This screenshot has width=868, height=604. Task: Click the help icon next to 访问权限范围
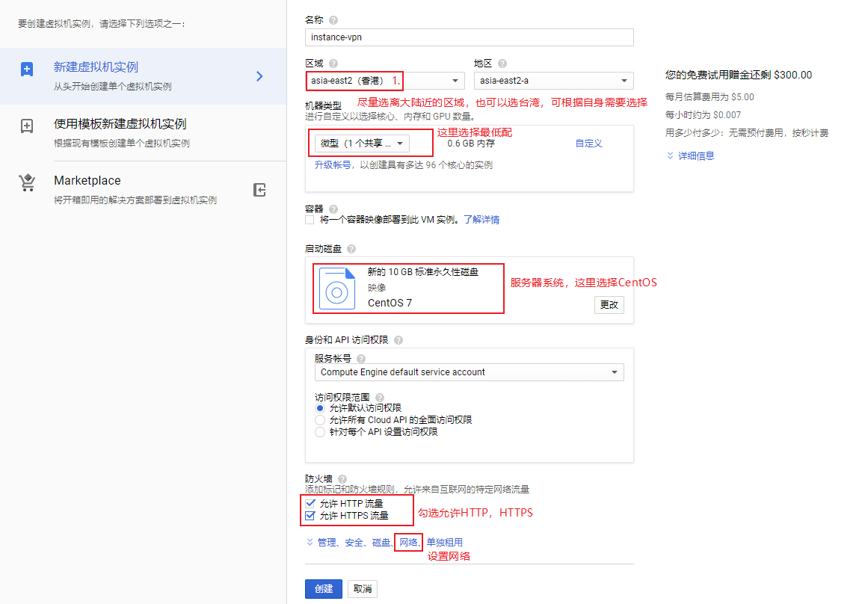(379, 397)
